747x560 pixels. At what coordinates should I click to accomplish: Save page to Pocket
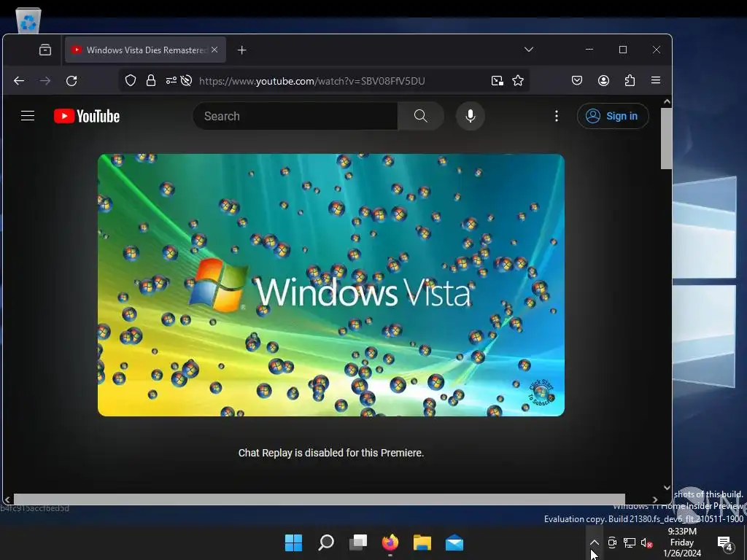click(x=577, y=80)
